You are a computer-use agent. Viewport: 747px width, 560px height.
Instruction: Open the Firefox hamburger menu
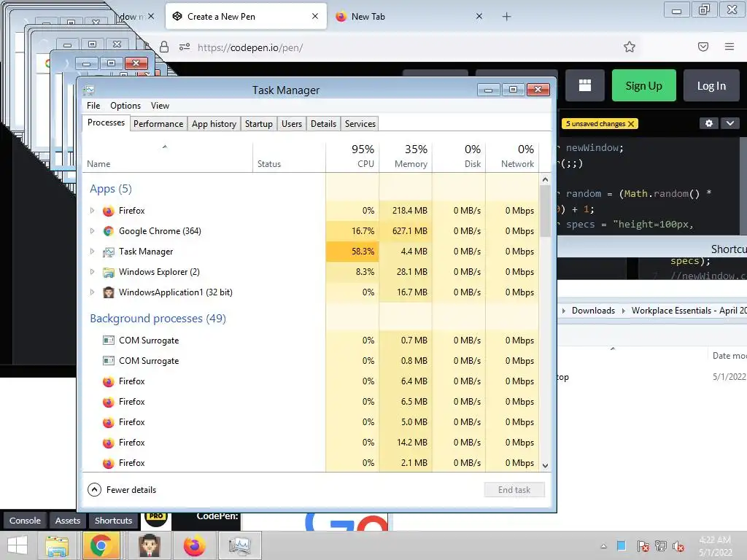pos(729,47)
